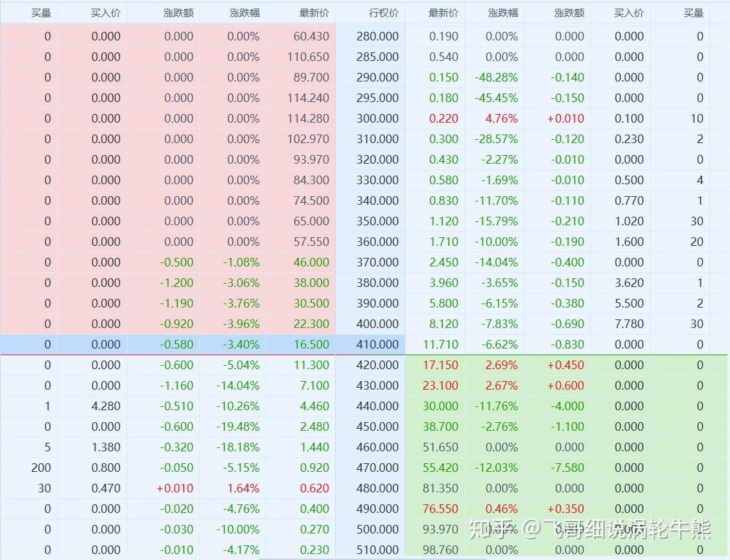
Task: Click the call change amount -1.160
Action: click(x=176, y=385)
